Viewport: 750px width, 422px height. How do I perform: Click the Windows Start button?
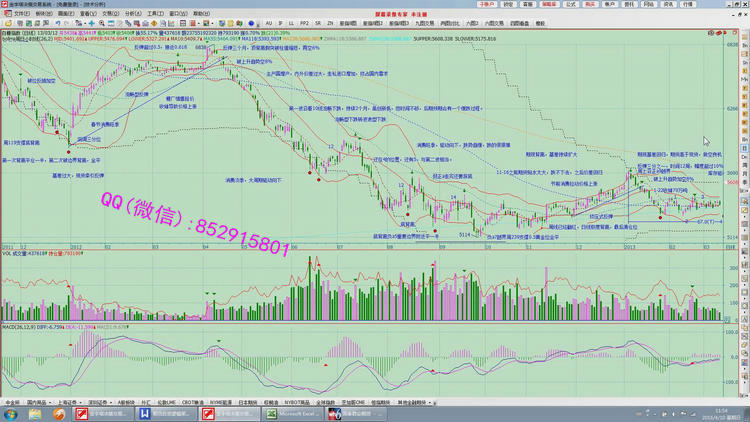[10, 413]
